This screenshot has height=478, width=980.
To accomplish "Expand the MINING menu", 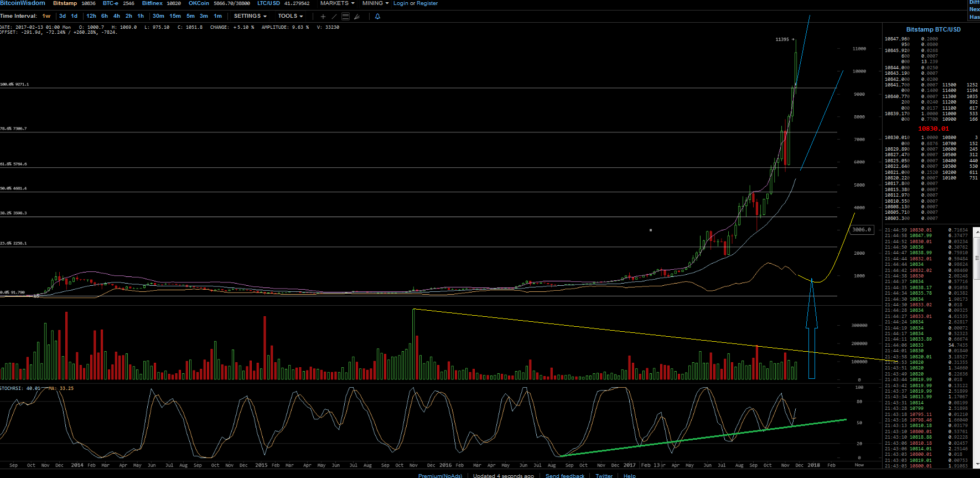I will (376, 3).
